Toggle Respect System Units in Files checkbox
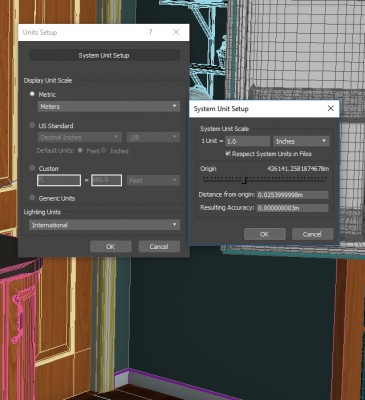This screenshot has height=400, width=365. click(x=228, y=154)
